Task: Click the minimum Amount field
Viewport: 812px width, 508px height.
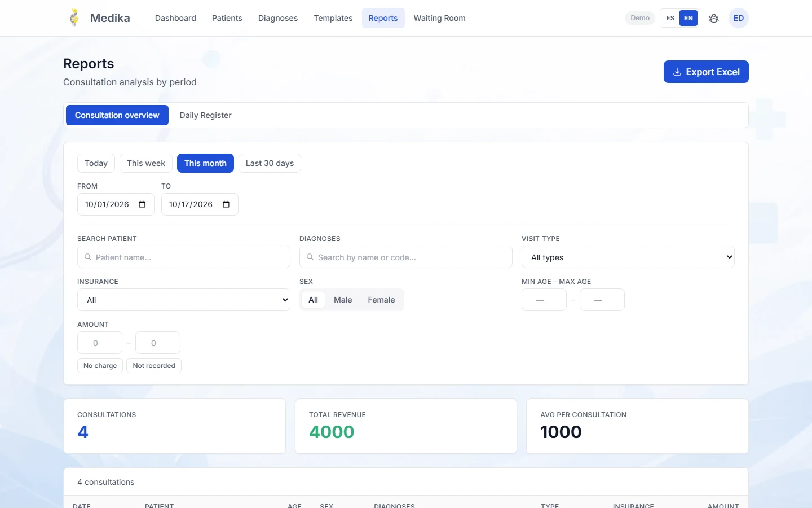Action: click(100, 343)
